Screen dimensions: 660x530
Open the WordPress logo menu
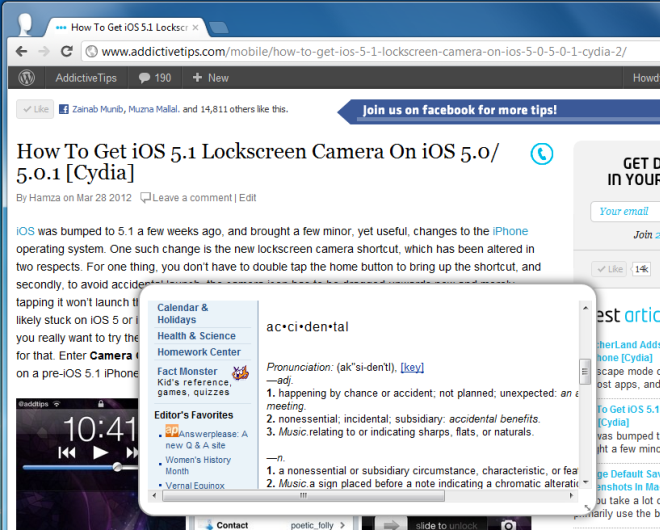click(x=27, y=78)
